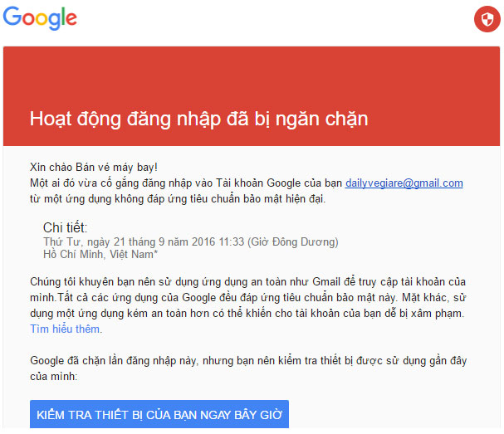Click the paragraph starting Google đã chặn lần
Screen dimensions: 504x434
248,368
